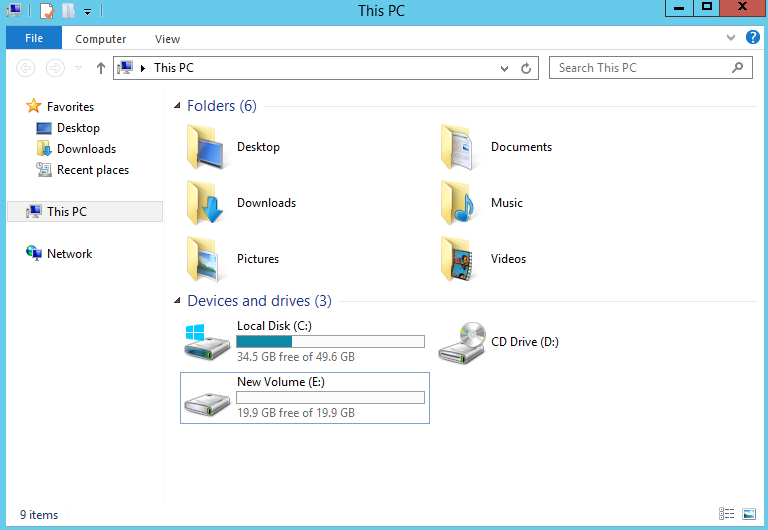Screen dimensions: 768x530
Task: Expand the ribbon with the chevron
Action: click(730, 38)
